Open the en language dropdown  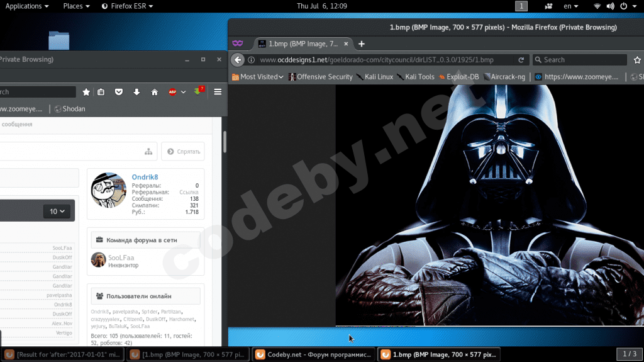571,6
